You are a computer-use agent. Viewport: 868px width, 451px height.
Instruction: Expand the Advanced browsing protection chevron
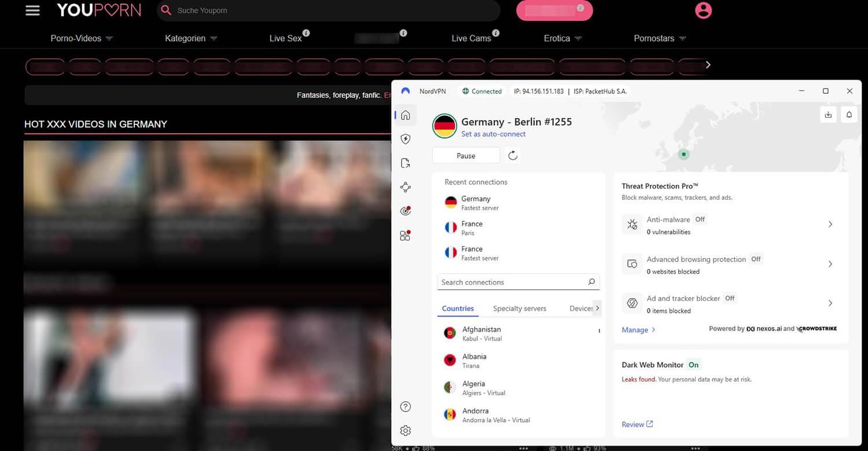[x=830, y=264]
